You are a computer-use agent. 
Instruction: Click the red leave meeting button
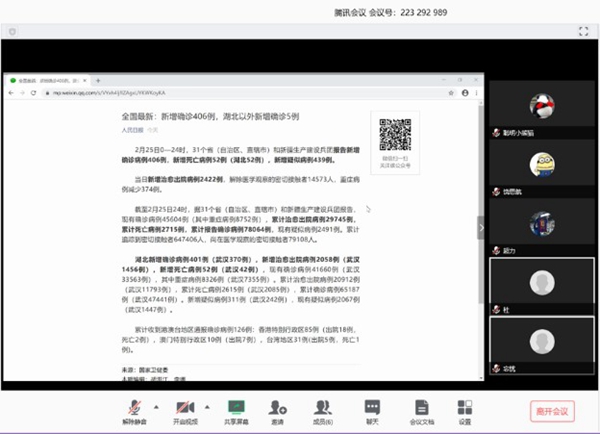552,410
